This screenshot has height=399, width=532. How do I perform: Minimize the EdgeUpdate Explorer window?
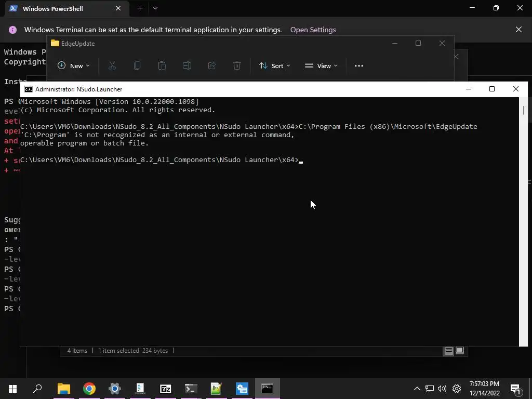395,43
